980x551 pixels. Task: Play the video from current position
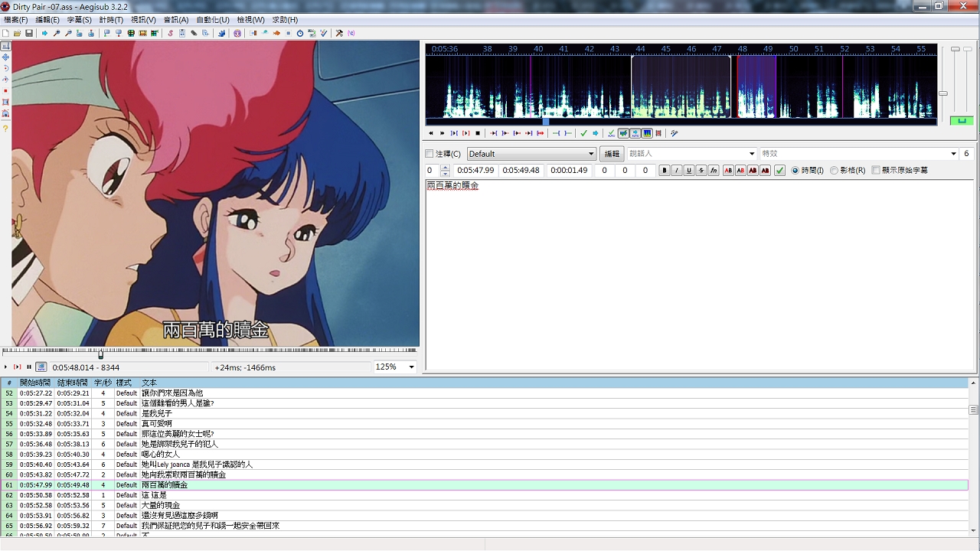click(5, 367)
